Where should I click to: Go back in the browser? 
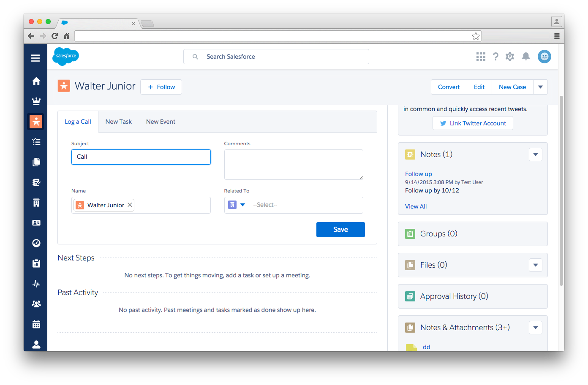tap(31, 36)
